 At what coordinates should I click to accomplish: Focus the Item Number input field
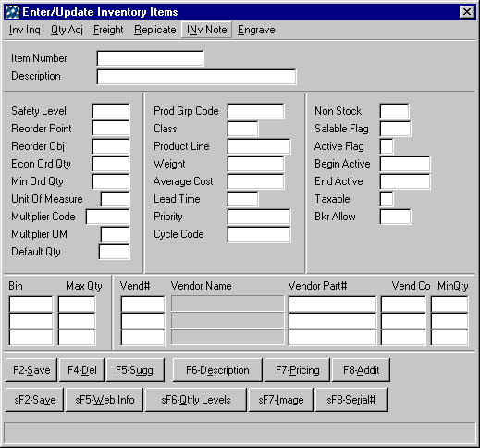pyautogui.click(x=150, y=58)
